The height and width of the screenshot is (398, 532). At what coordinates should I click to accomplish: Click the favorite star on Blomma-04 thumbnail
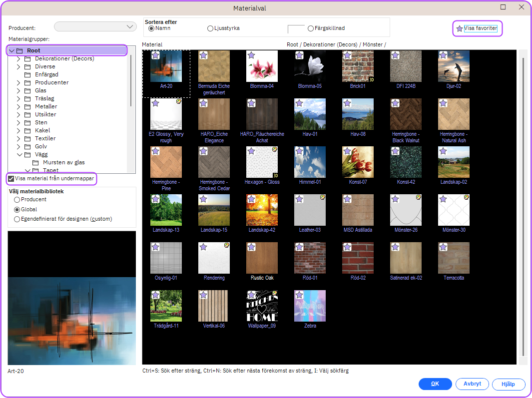pos(251,55)
